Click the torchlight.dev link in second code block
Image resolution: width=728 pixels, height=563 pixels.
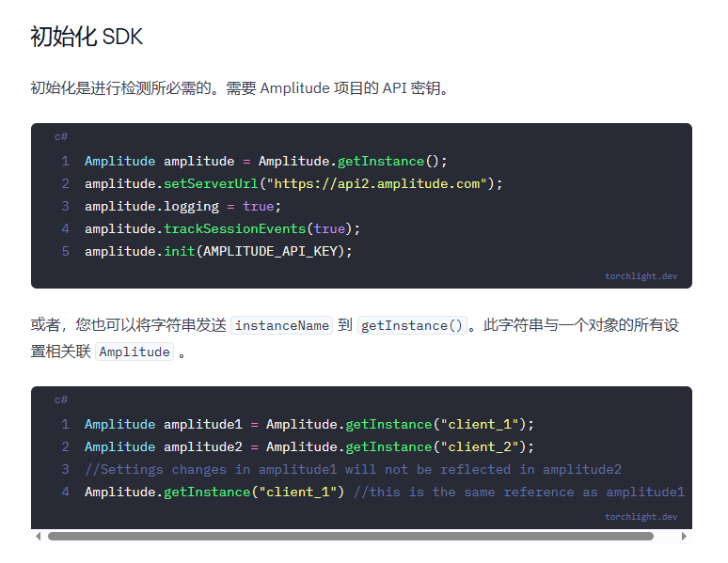[641, 517]
